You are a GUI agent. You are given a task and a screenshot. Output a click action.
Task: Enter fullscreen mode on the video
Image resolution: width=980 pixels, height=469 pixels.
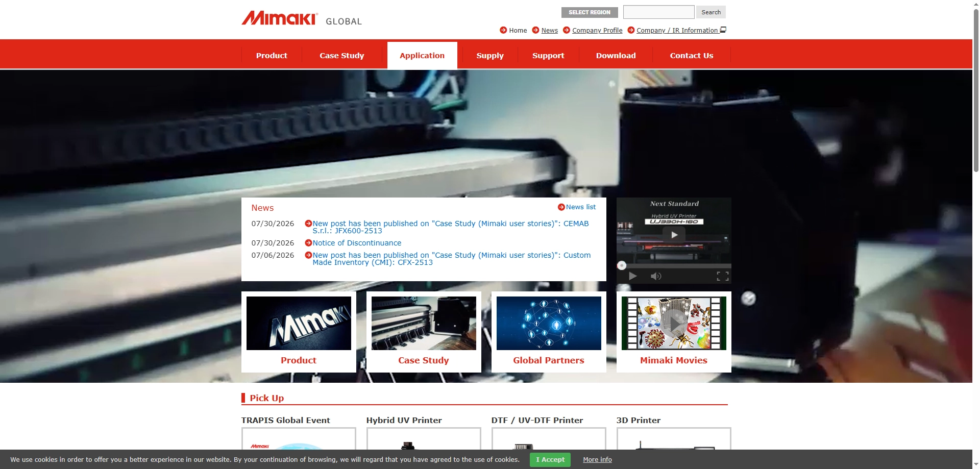(x=723, y=276)
